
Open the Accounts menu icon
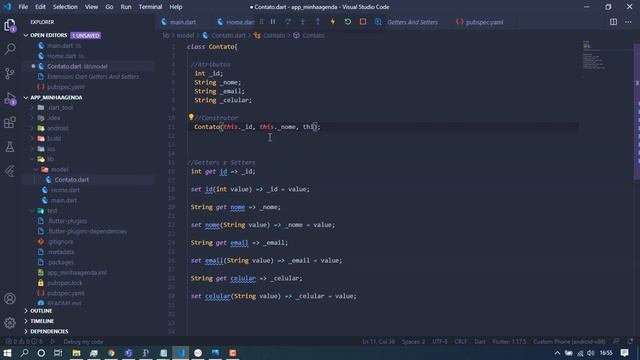10,298
